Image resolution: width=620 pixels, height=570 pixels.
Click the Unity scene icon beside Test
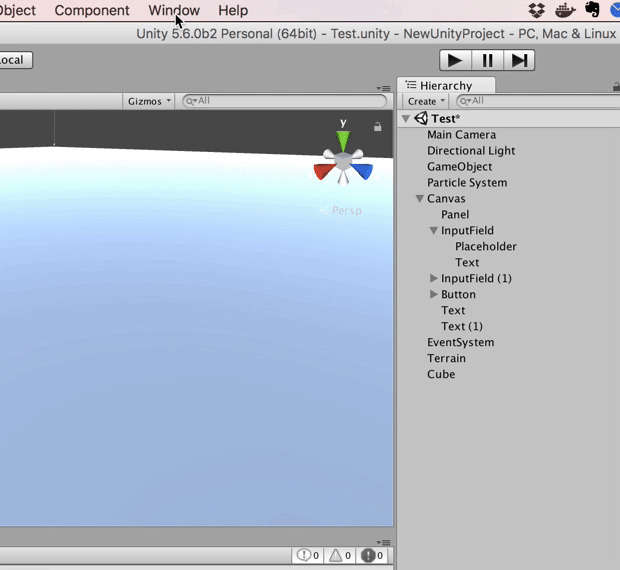[421, 118]
